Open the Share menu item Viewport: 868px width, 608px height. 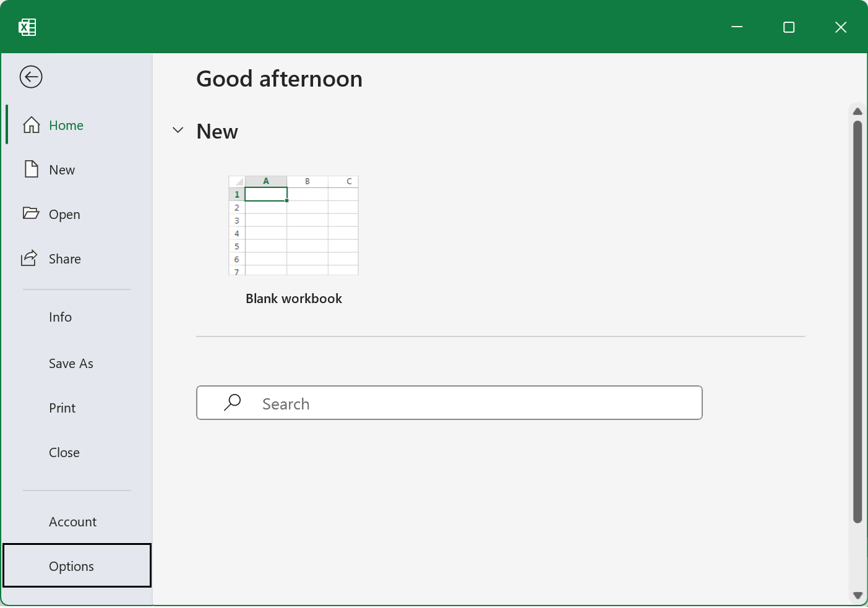tap(77, 259)
